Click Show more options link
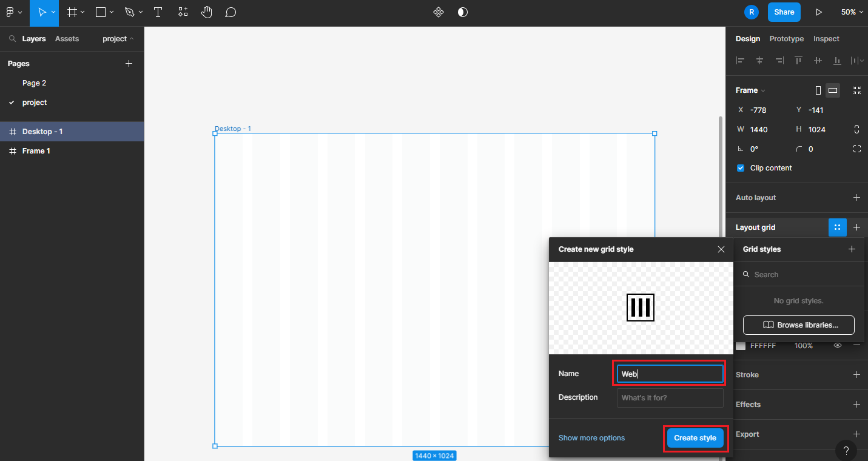The width and height of the screenshot is (868, 461). click(591, 438)
